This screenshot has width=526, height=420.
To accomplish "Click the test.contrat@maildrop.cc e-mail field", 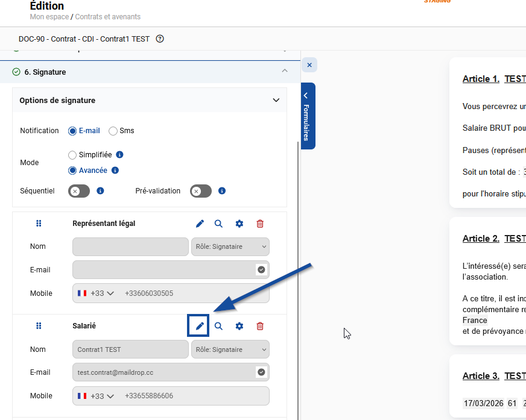I will (171, 372).
